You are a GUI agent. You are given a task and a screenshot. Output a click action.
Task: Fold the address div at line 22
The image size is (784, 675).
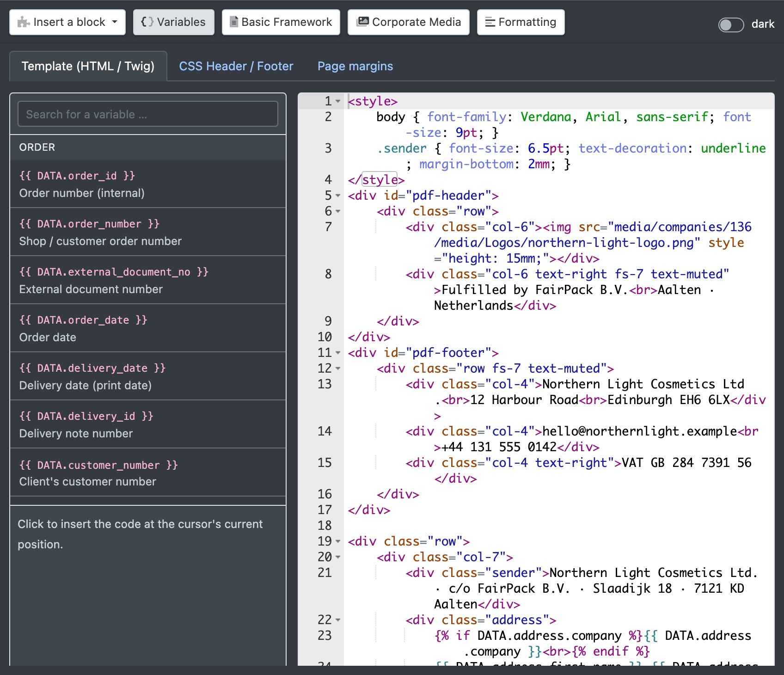338,620
